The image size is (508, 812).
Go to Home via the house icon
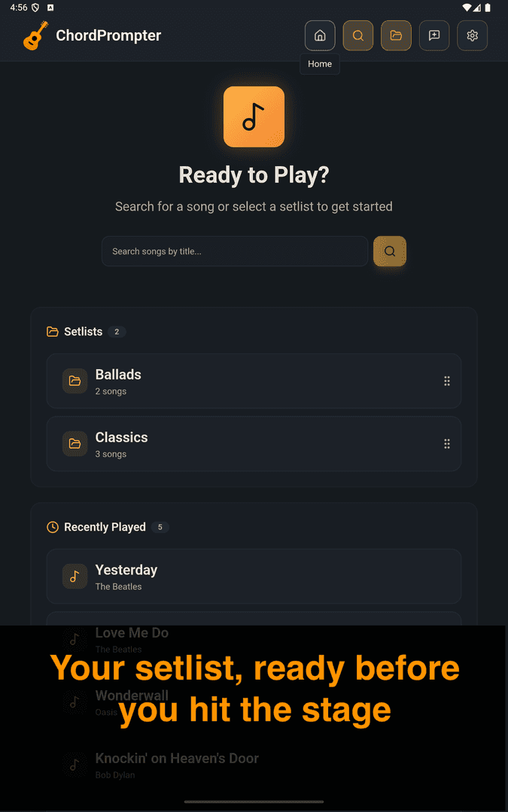320,35
